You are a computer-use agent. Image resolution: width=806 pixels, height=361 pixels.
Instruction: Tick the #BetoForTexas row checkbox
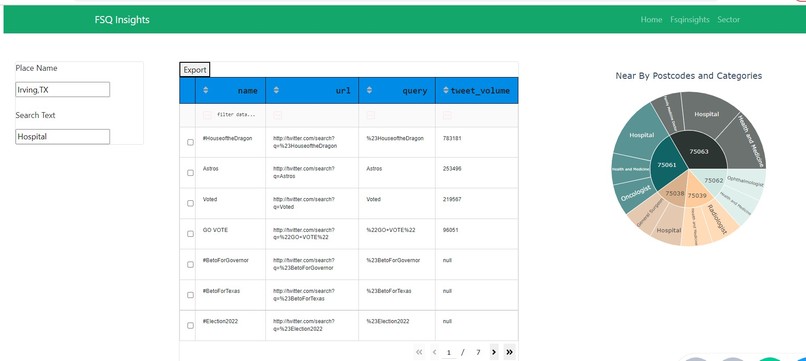pyautogui.click(x=190, y=295)
